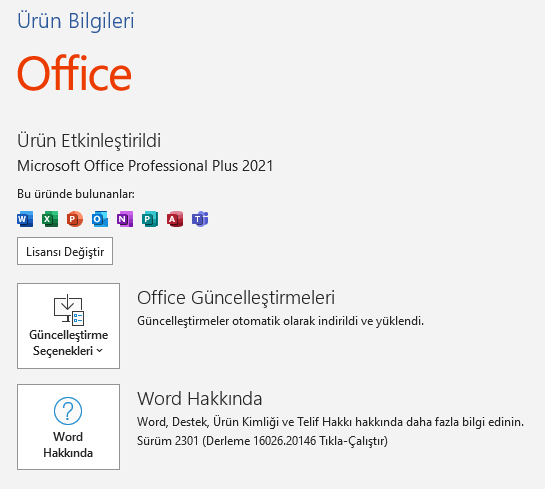Click the Access app icon

click(175, 219)
